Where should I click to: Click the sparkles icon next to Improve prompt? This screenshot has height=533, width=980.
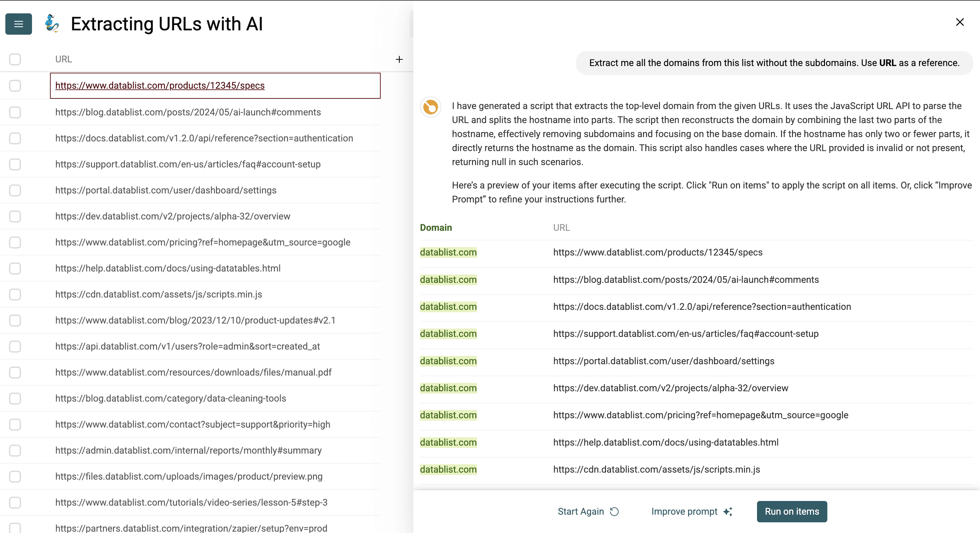click(729, 511)
